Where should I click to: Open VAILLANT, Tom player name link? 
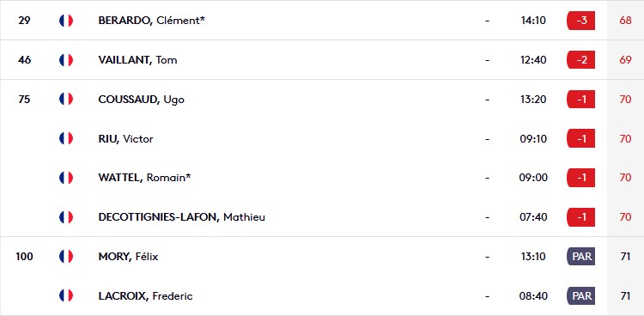click(x=137, y=60)
